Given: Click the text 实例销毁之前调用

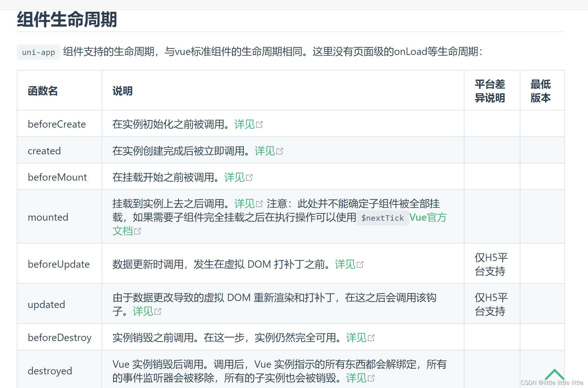Looking at the screenshot, I should click(153, 338).
